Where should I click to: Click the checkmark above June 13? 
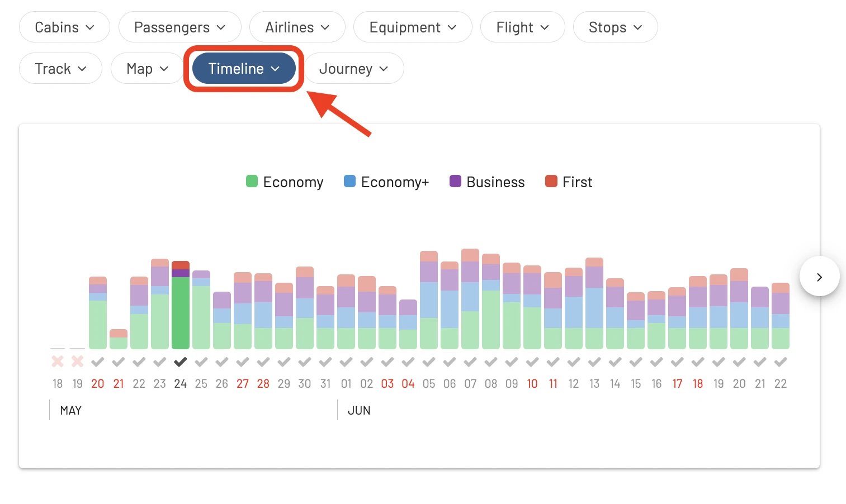coord(594,362)
